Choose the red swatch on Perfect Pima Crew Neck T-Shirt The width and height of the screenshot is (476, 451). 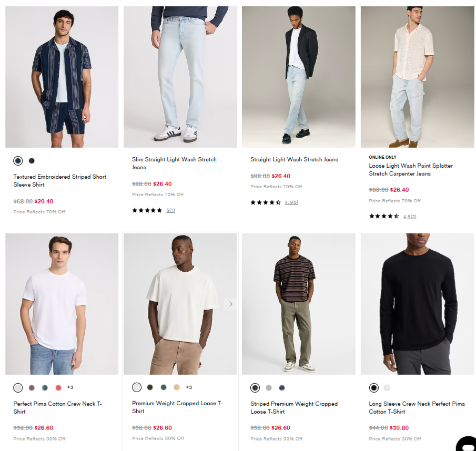pos(58,387)
